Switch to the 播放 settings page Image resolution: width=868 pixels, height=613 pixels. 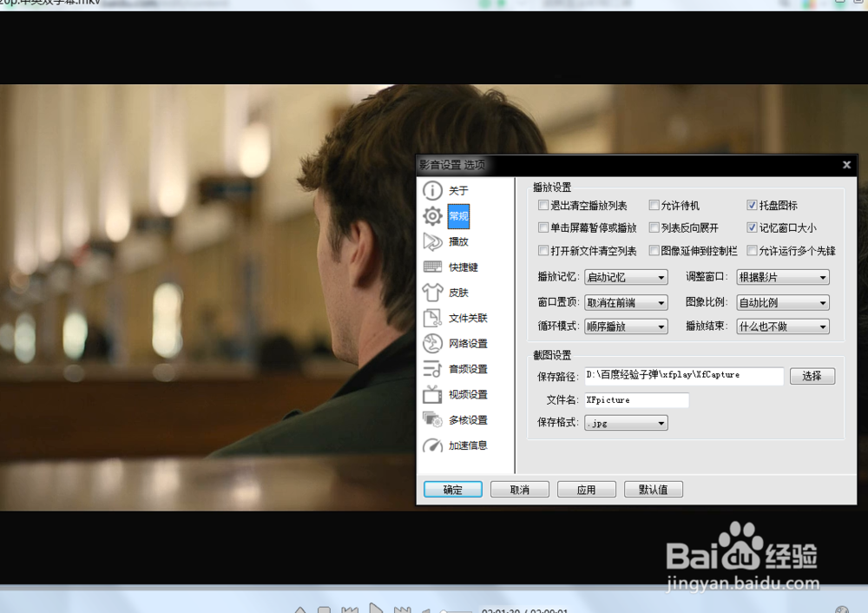pos(458,241)
